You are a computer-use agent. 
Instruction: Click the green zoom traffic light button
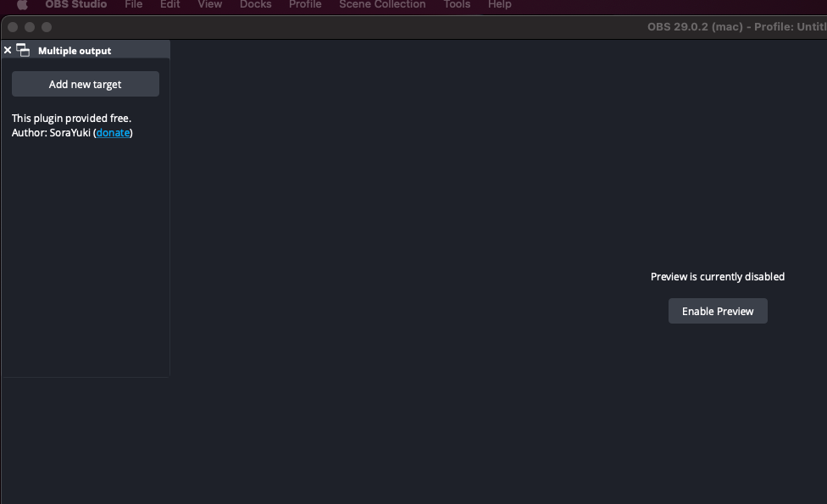tap(47, 26)
